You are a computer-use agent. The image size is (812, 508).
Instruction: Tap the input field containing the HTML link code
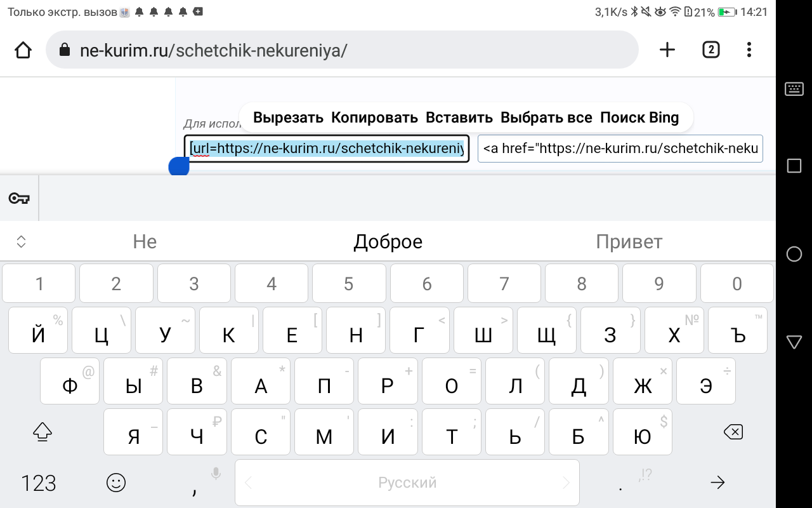620,148
